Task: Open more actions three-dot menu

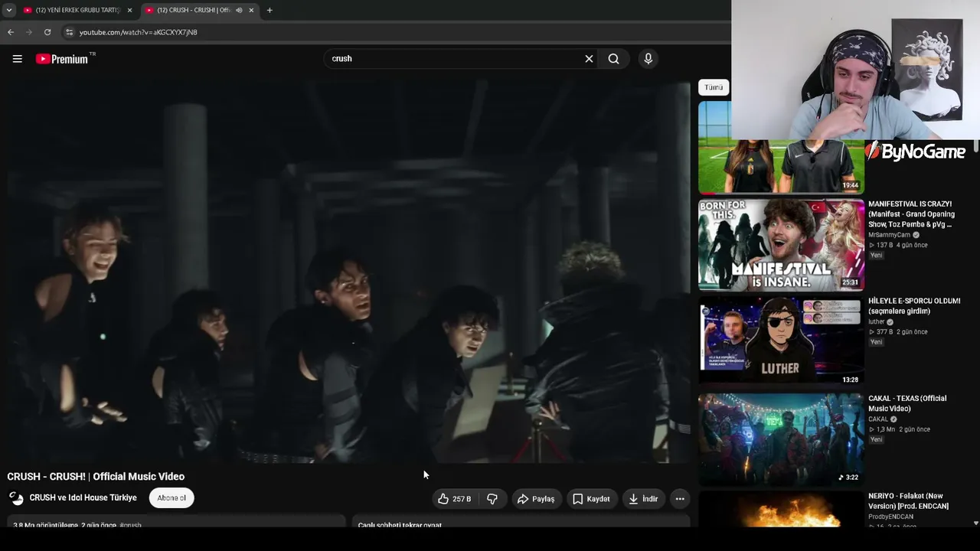Action: [x=679, y=499]
